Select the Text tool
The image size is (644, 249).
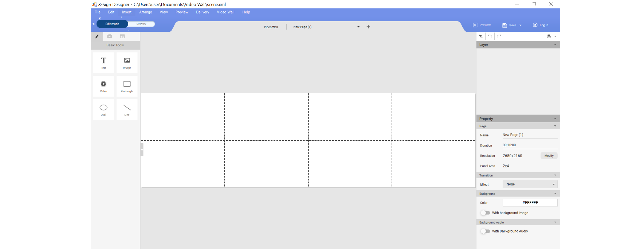click(x=103, y=63)
